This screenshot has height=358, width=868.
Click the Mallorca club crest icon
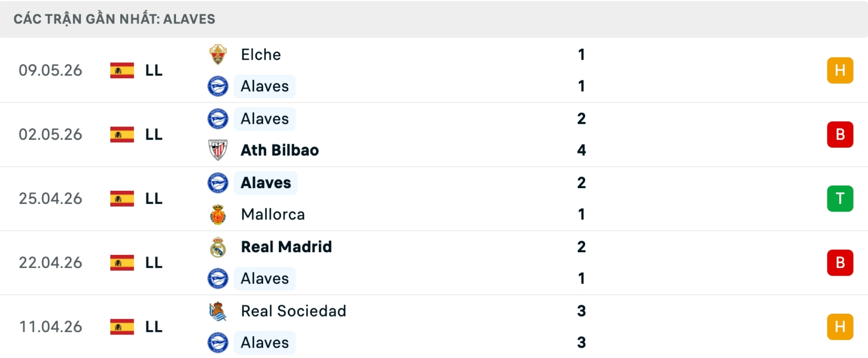pyautogui.click(x=218, y=214)
